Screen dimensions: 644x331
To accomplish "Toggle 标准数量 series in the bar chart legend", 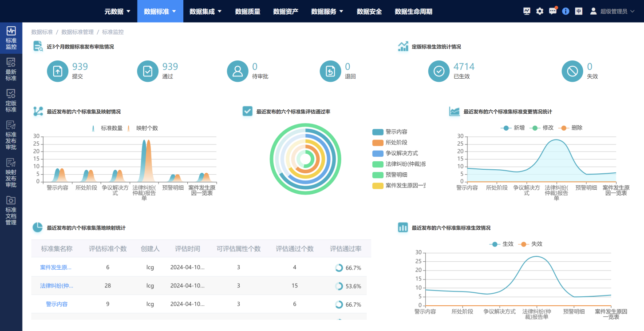I will point(107,128).
